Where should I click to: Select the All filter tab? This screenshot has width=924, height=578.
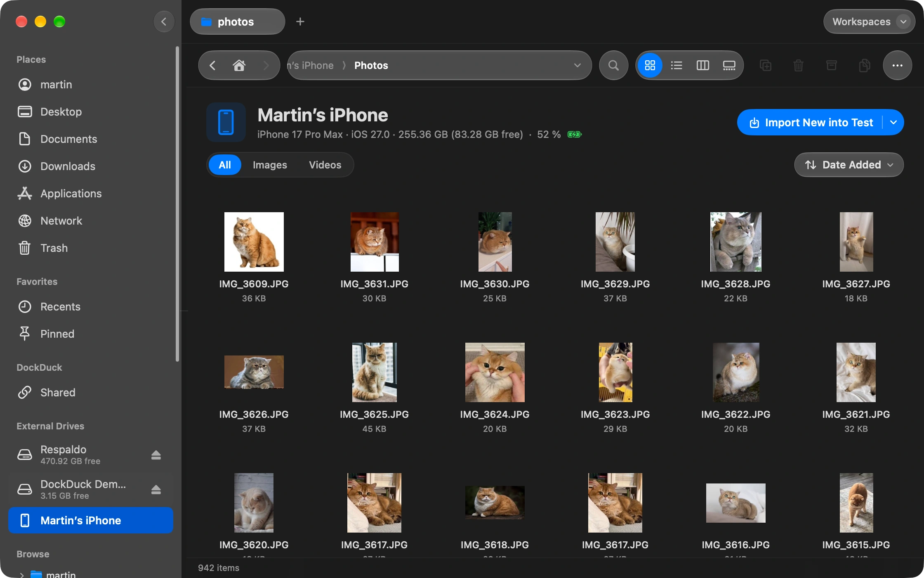pyautogui.click(x=225, y=165)
